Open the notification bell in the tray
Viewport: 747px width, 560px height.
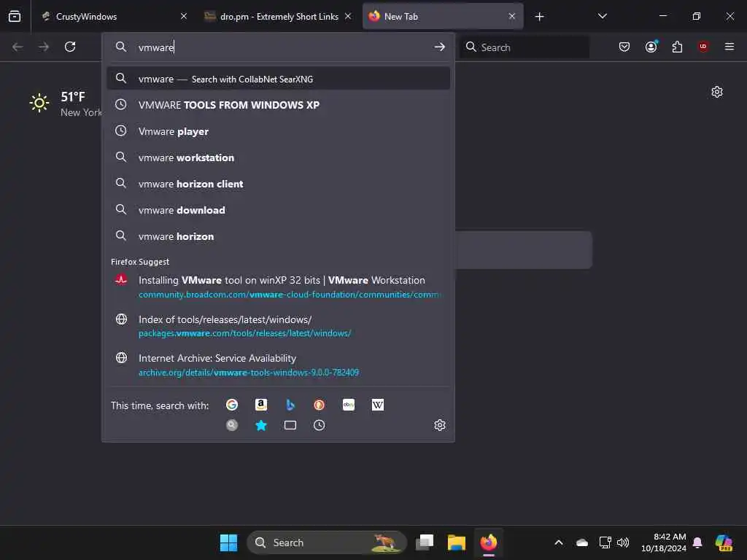click(x=697, y=542)
